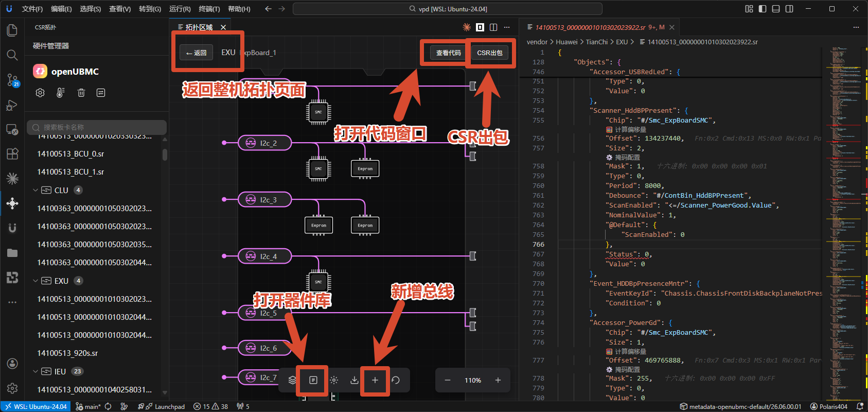Open the component library icon in bottom toolbar
The height and width of the screenshot is (412, 868).
click(313, 380)
